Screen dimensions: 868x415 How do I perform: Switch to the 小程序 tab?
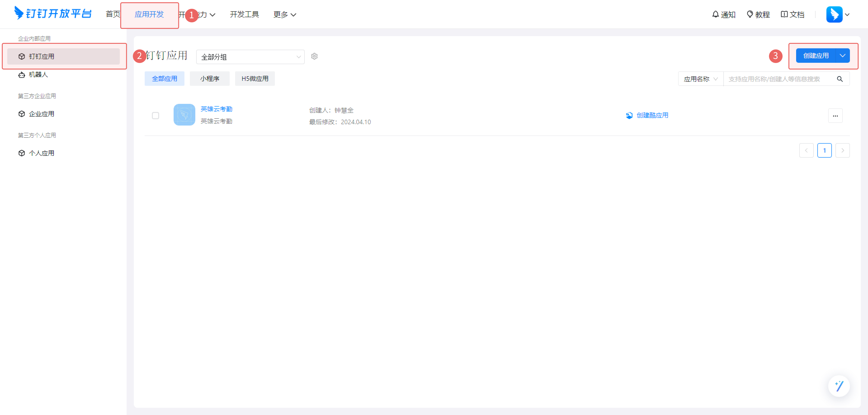pyautogui.click(x=210, y=78)
